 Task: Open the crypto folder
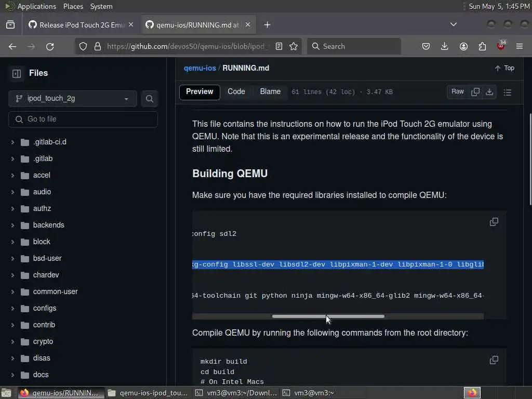tap(43, 341)
